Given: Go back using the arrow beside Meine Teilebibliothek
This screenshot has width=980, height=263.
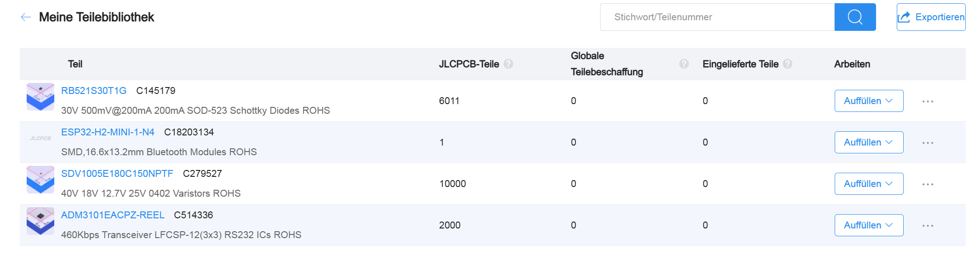Looking at the screenshot, I should click(x=26, y=18).
